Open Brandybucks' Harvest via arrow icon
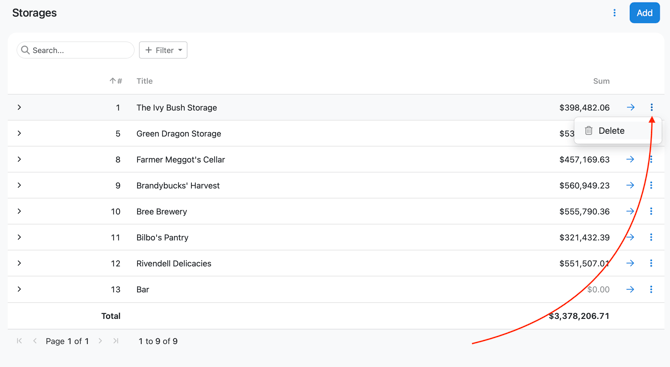 click(630, 185)
